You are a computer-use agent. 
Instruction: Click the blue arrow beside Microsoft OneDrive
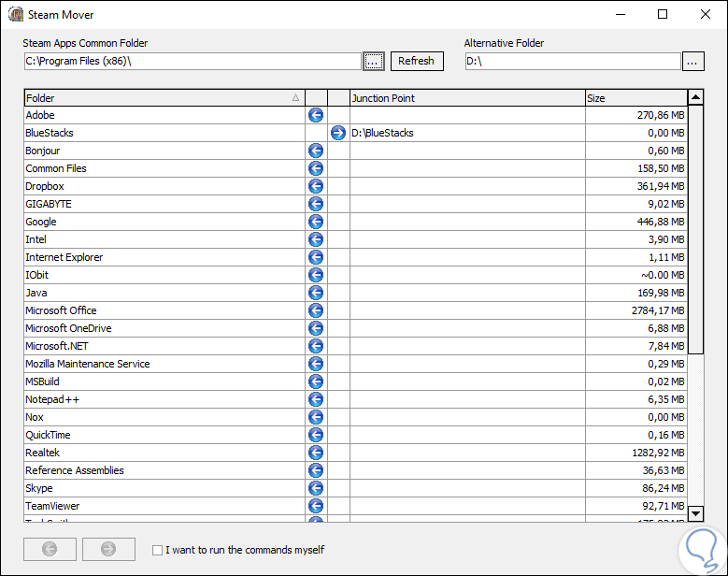point(316,328)
